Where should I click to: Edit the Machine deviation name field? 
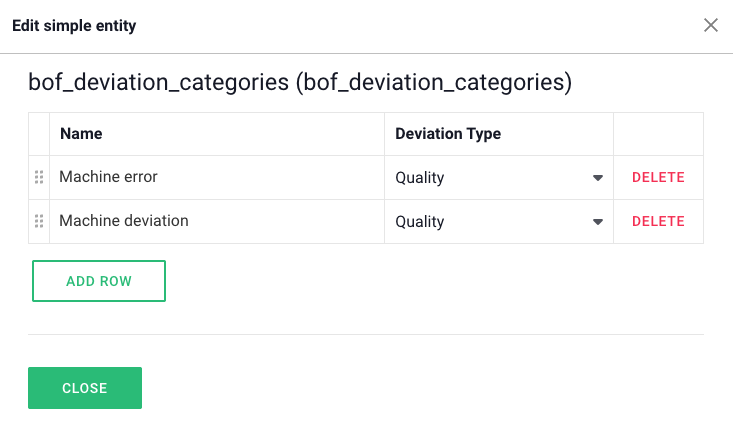coord(216,221)
